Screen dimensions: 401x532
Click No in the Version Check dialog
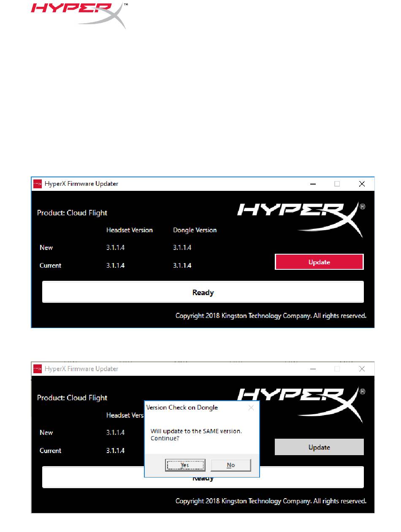coord(231,465)
